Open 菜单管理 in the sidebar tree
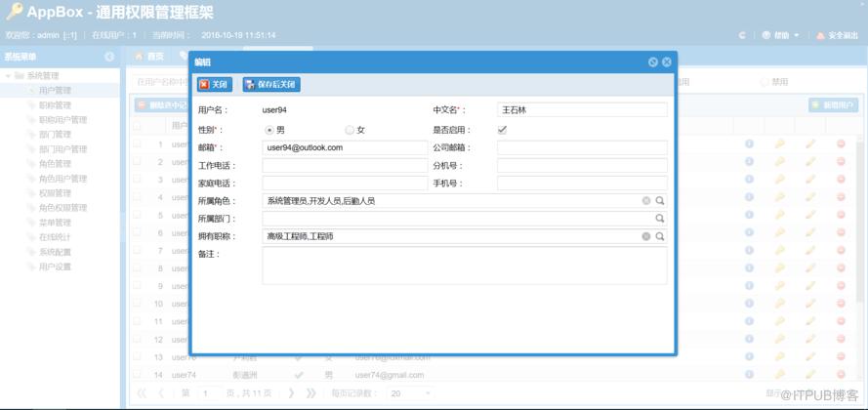The width and height of the screenshot is (868, 410). click(x=55, y=223)
